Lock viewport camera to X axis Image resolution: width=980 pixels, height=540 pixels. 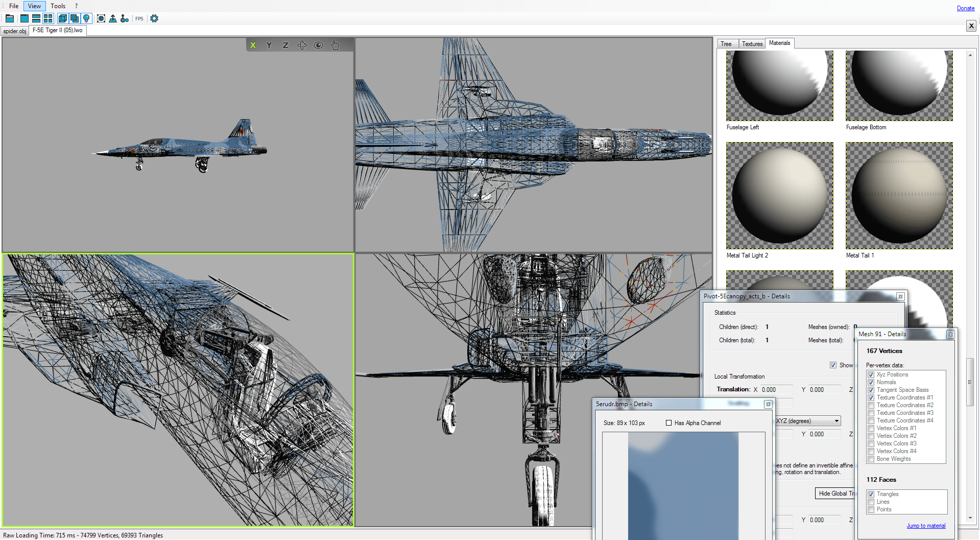tap(253, 45)
